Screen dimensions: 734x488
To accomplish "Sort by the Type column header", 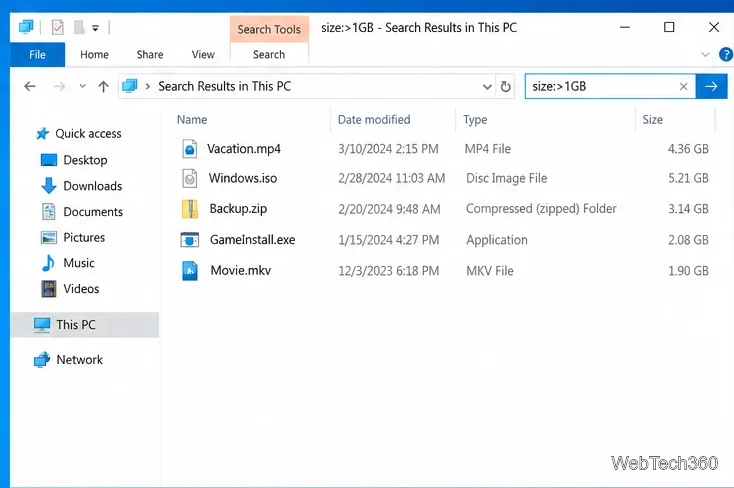I will pos(475,120).
